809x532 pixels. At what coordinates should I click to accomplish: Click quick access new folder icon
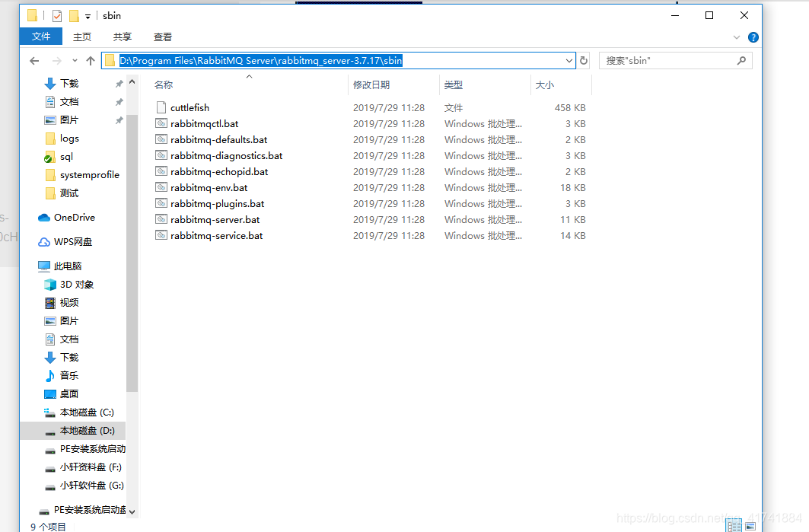[x=75, y=16]
